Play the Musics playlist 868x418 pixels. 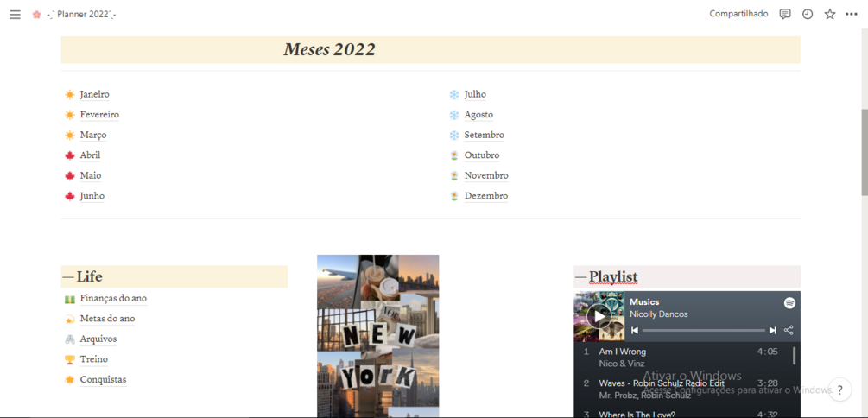(x=599, y=316)
